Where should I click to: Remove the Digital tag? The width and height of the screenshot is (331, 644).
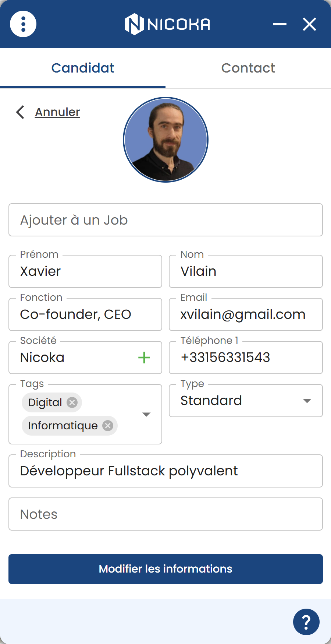click(x=72, y=402)
